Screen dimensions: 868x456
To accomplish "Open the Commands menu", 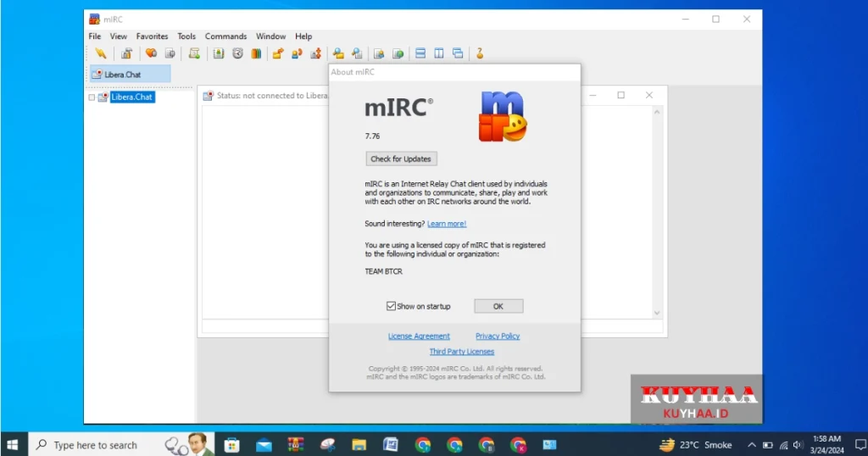I will click(225, 36).
